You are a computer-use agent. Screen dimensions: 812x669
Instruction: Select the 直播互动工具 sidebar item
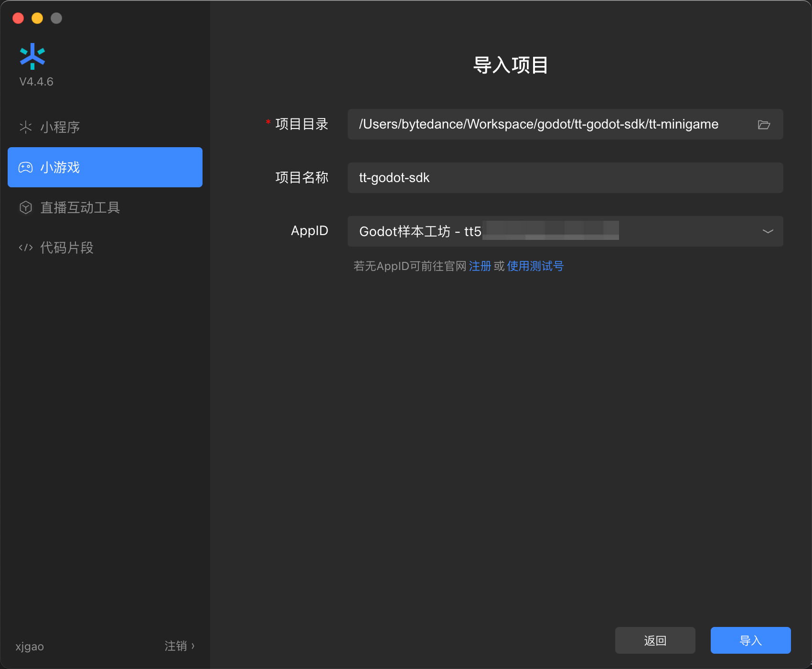tap(80, 207)
